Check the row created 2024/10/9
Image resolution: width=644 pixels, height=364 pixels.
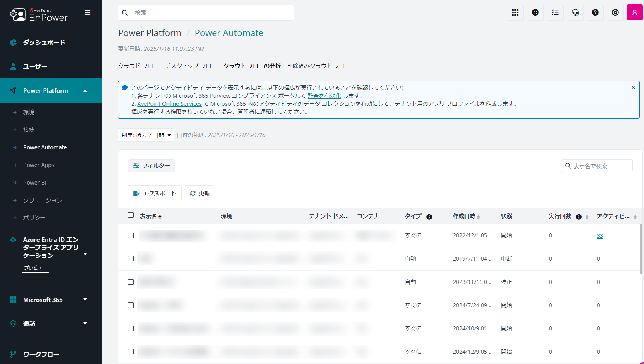click(x=131, y=328)
